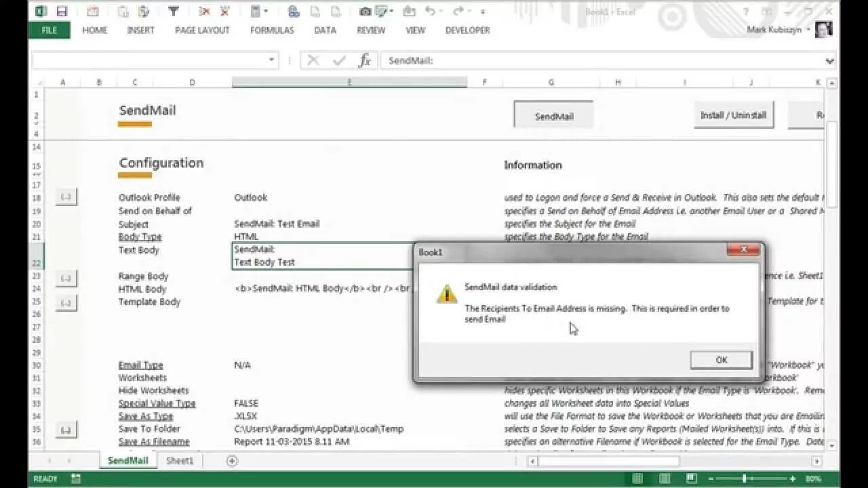Open the FILE tab
The width and height of the screenshot is (868, 488).
click(50, 30)
